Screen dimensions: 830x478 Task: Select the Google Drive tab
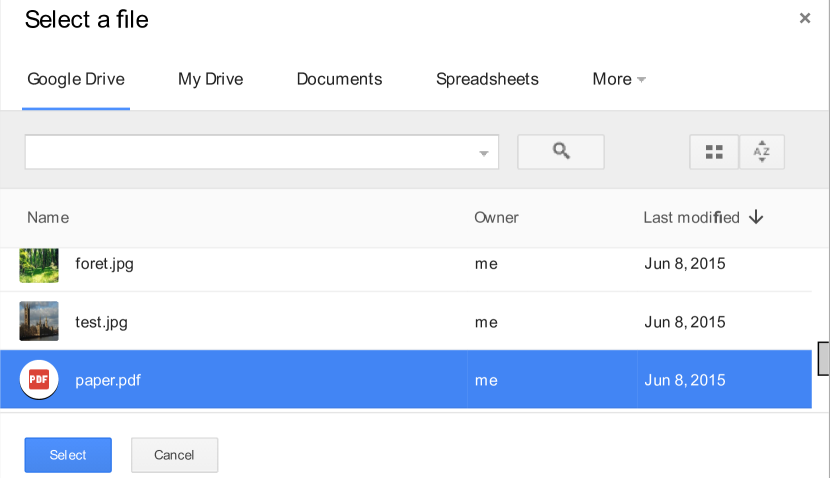pyautogui.click(x=76, y=79)
